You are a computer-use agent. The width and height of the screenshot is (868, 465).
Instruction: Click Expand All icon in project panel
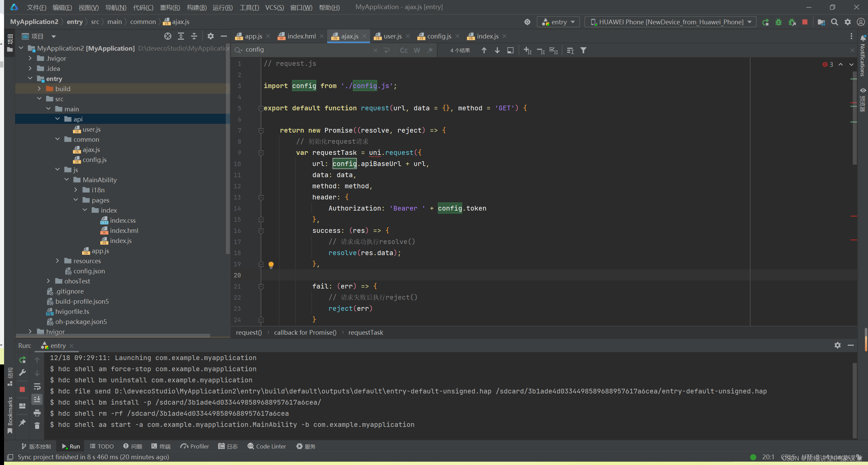tap(181, 36)
